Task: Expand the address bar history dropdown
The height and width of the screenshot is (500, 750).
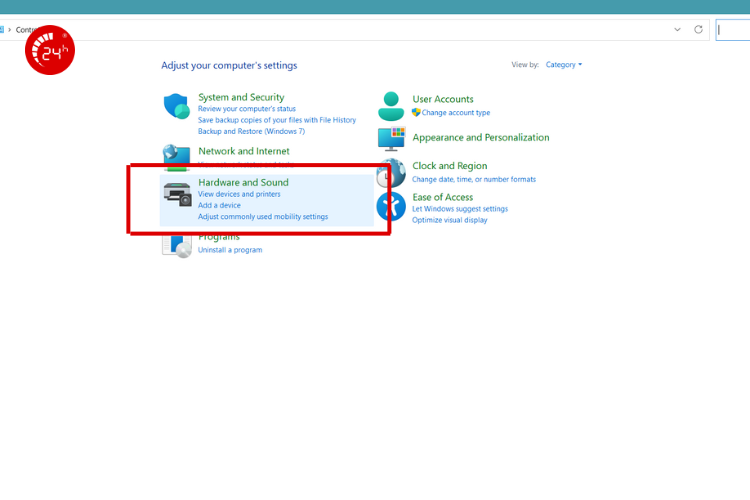Action: (x=677, y=30)
